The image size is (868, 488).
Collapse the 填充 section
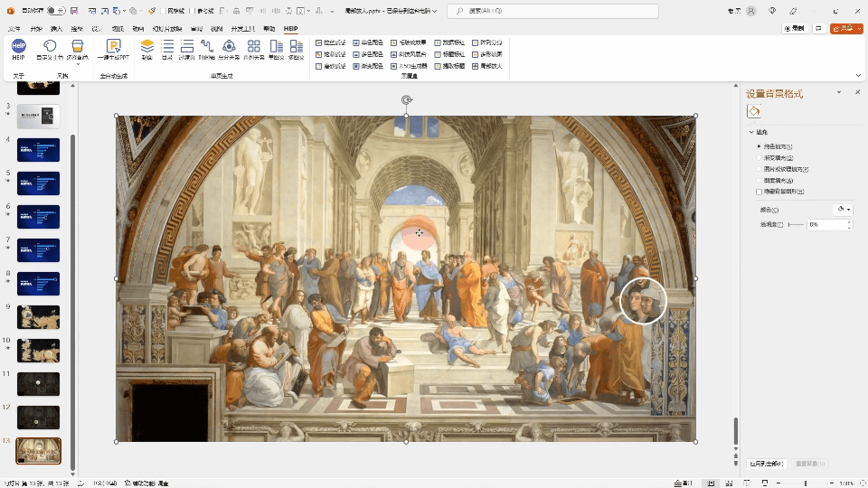pos(751,132)
